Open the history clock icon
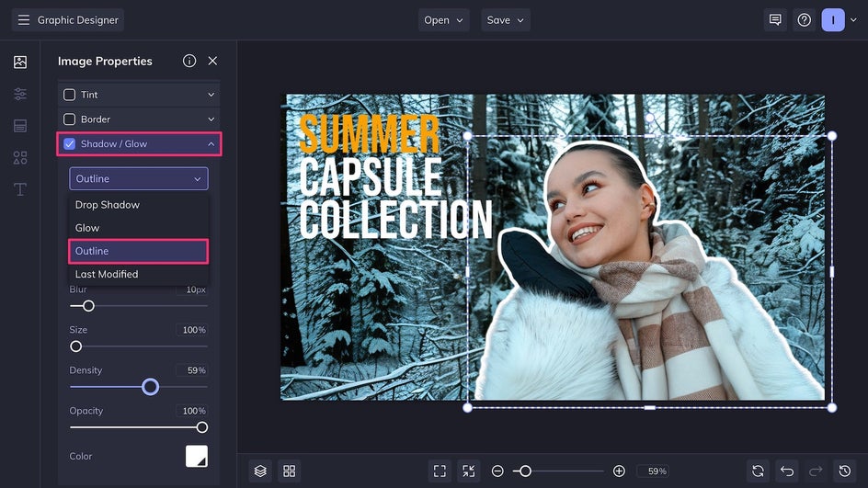868x488 pixels. pyautogui.click(x=845, y=471)
